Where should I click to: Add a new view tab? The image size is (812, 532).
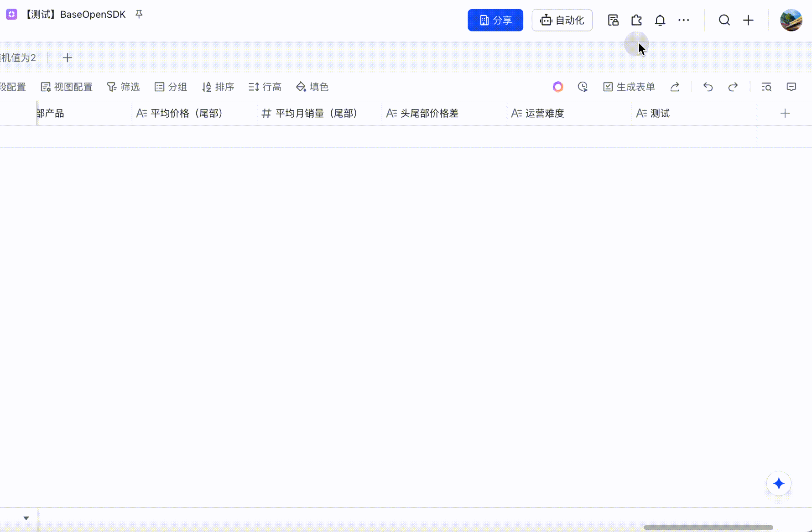pos(67,58)
